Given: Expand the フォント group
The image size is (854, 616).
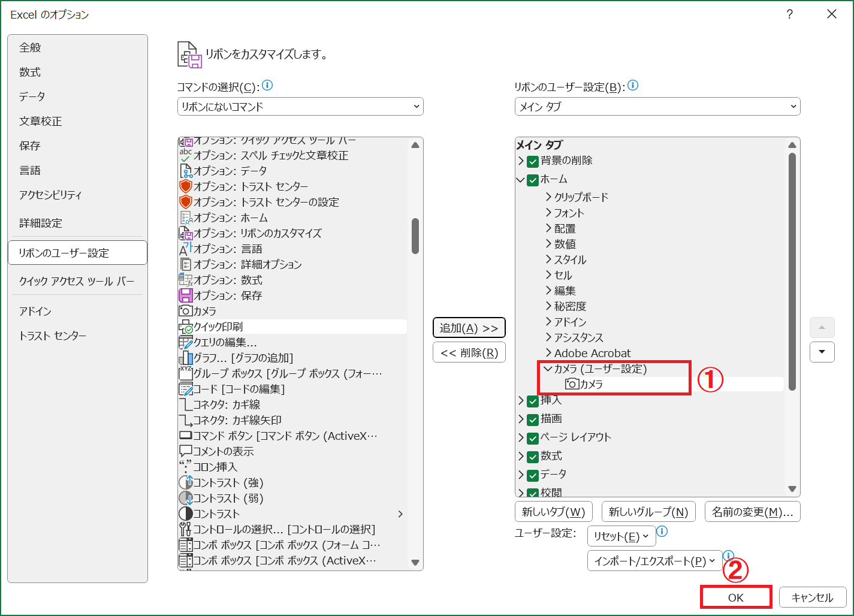Looking at the screenshot, I should [548, 212].
